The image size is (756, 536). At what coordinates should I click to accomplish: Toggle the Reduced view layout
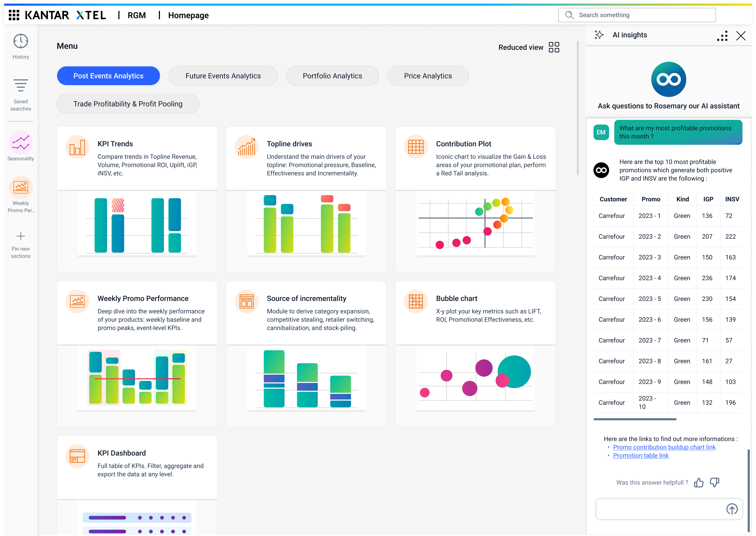(x=553, y=47)
